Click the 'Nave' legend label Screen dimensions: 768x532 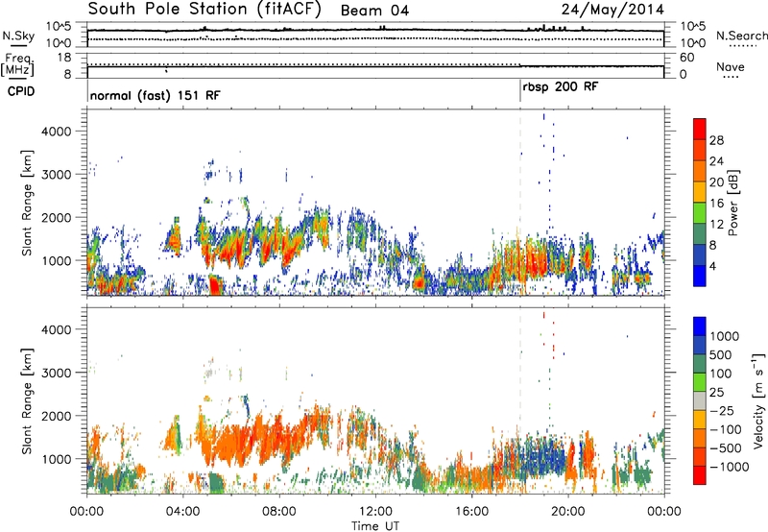731,66
